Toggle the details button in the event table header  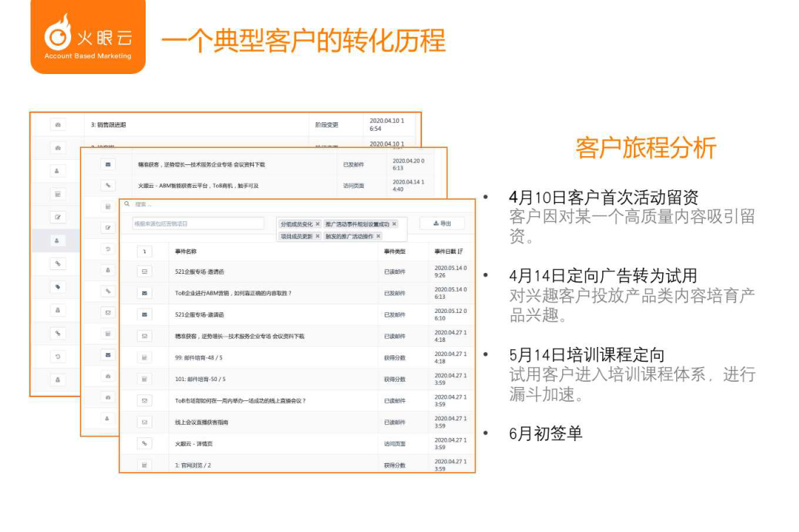145,252
